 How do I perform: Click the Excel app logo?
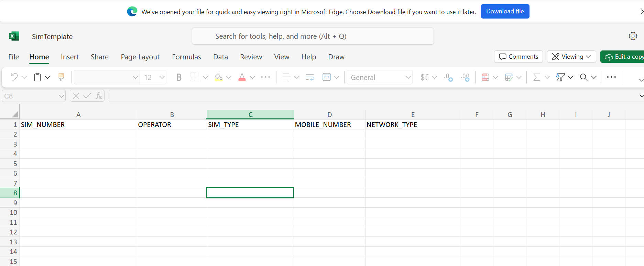coord(14,36)
